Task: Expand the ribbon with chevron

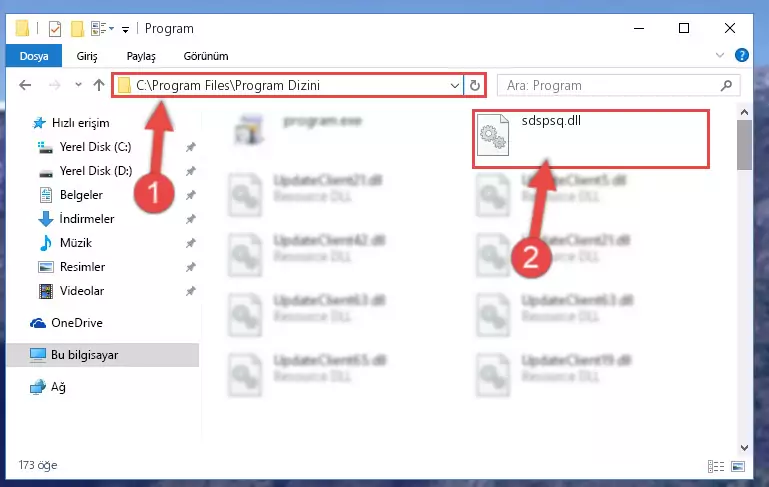Action: coord(719,55)
